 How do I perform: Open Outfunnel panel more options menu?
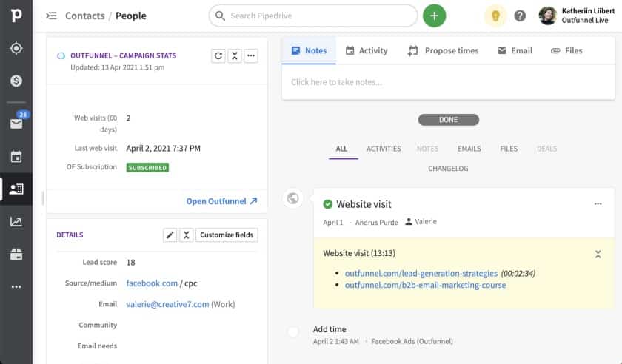pyautogui.click(x=251, y=56)
